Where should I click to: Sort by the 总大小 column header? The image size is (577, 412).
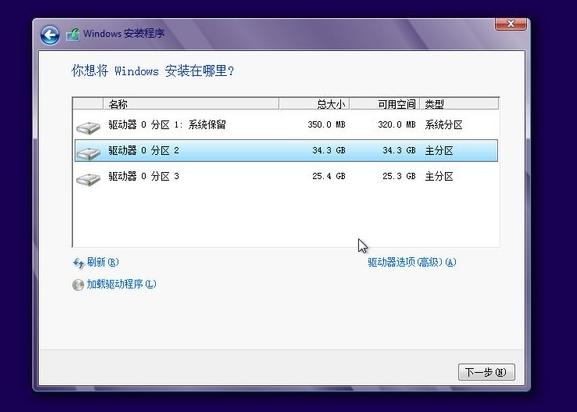tap(314, 104)
